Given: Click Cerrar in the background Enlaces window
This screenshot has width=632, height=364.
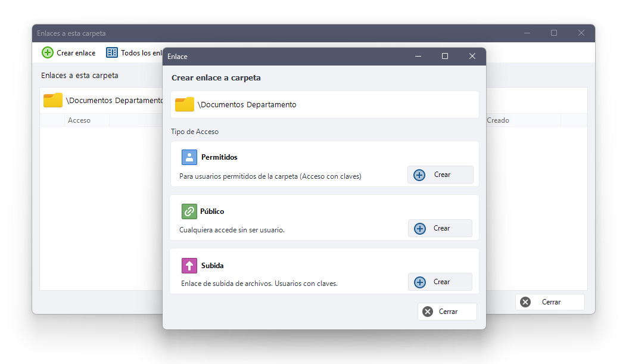Looking at the screenshot, I should (550, 302).
